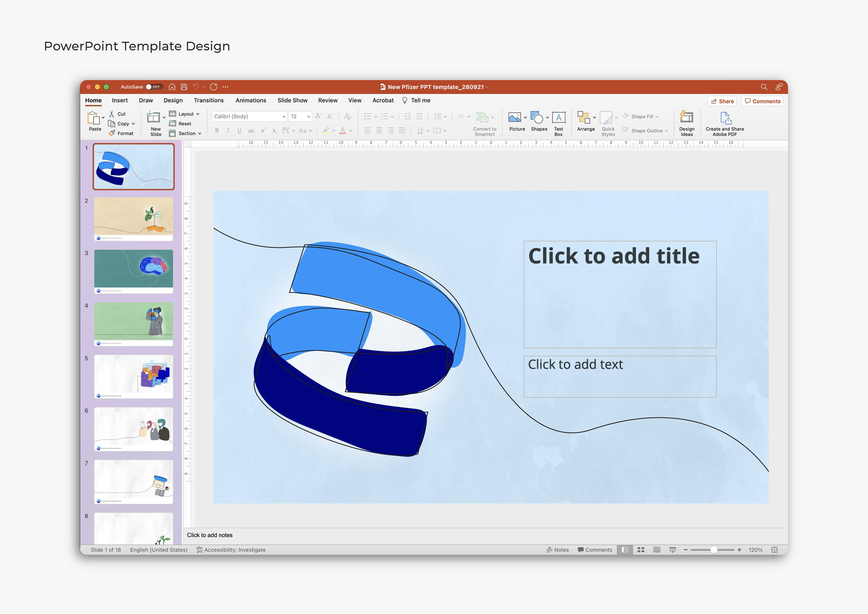868x614 pixels.
Task: Click the Comments button at top right
Action: [762, 101]
